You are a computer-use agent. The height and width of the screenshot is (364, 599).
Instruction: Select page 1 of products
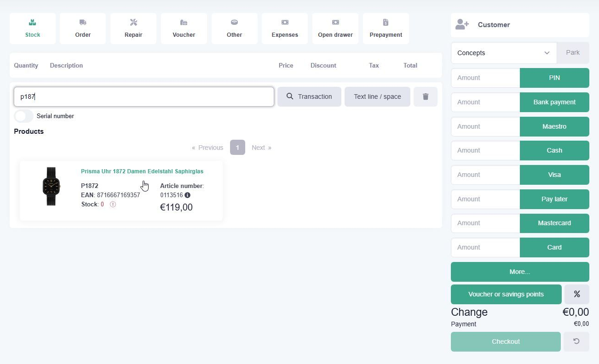237,148
